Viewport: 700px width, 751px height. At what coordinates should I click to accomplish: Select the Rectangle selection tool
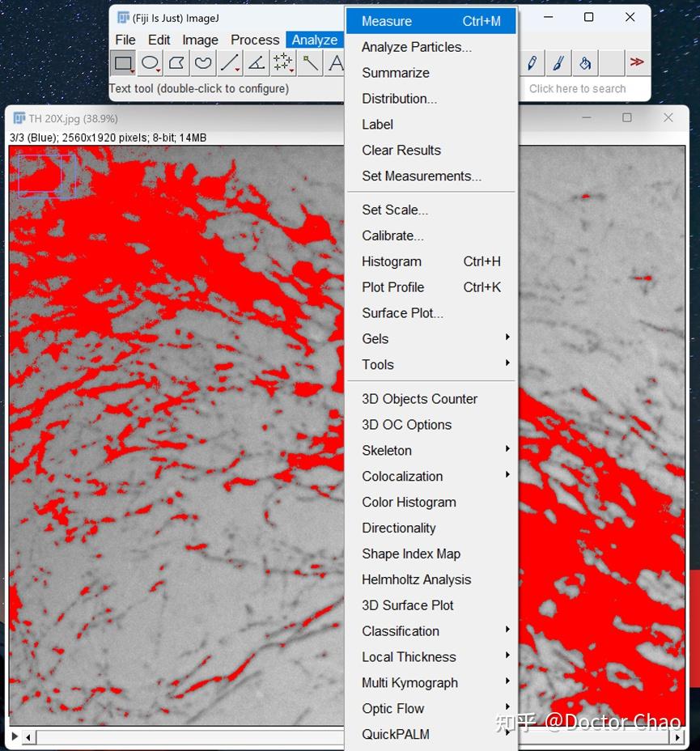(x=123, y=62)
